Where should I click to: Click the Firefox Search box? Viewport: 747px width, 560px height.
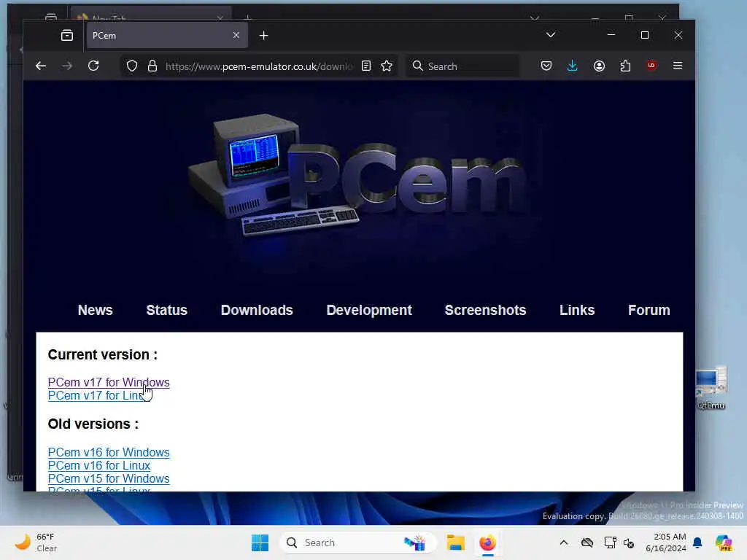463,66
